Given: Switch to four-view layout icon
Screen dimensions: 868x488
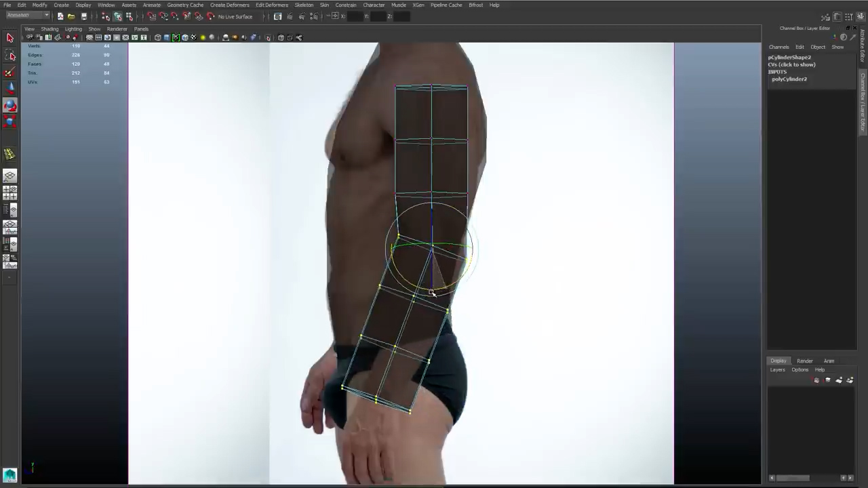Looking at the screenshot, I should [9, 192].
